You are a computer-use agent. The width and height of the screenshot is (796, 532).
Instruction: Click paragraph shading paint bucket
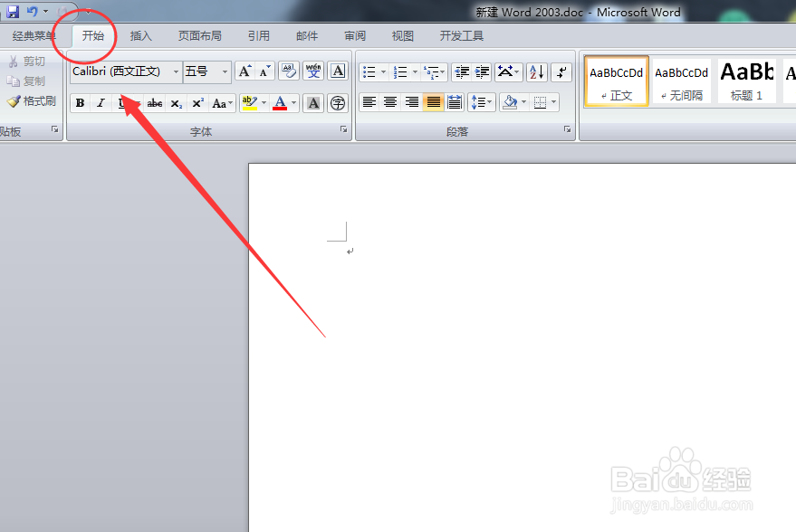pos(510,103)
